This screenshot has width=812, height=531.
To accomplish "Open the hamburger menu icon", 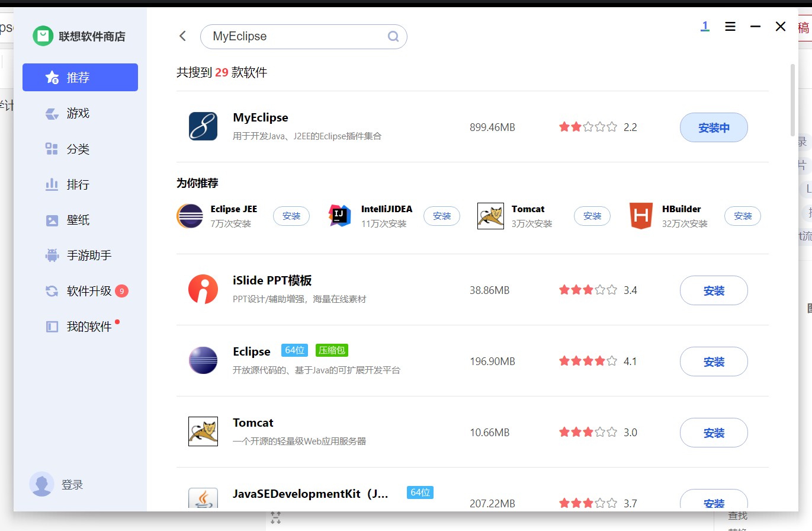I will pos(730,27).
